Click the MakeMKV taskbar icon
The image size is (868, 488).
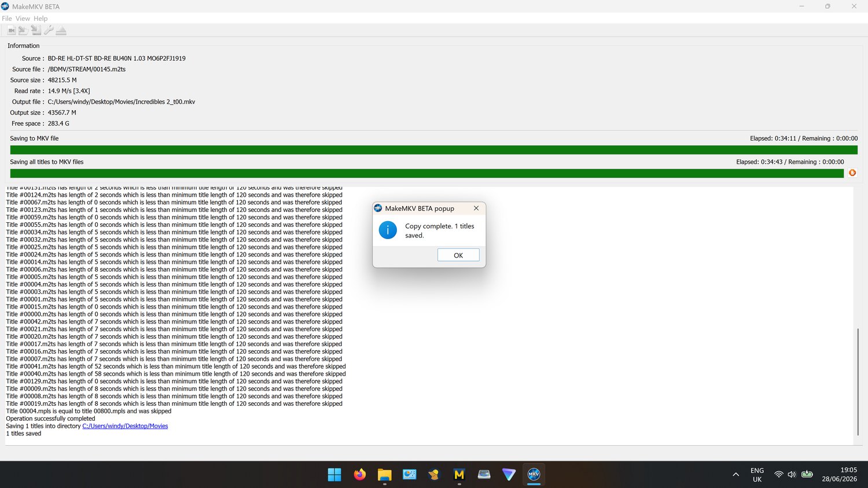point(534,475)
